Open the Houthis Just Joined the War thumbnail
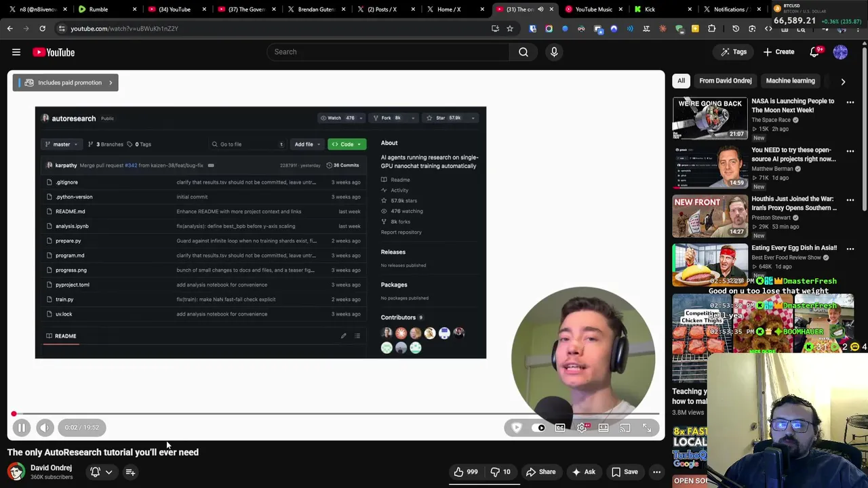Viewport: 868px width, 488px height. pos(709,216)
